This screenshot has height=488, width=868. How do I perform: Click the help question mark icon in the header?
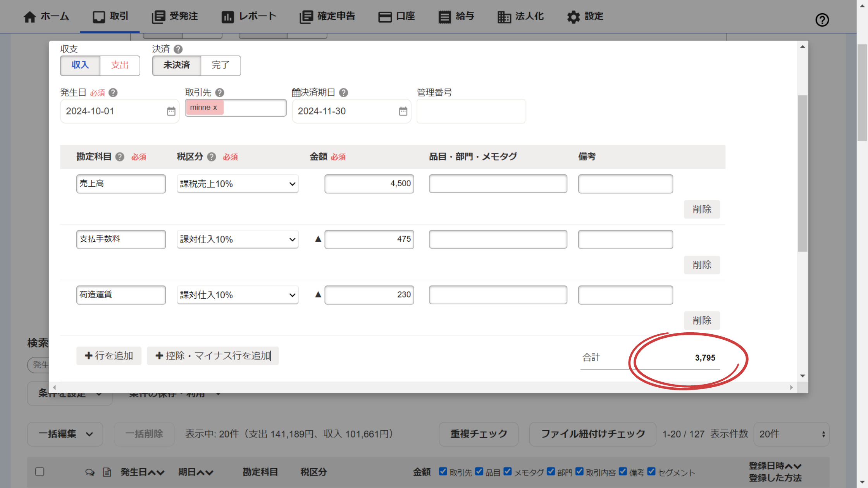(x=822, y=20)
